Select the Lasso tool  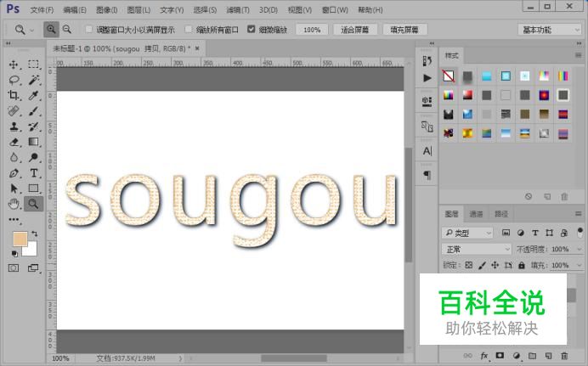click(x=14, y=80)
